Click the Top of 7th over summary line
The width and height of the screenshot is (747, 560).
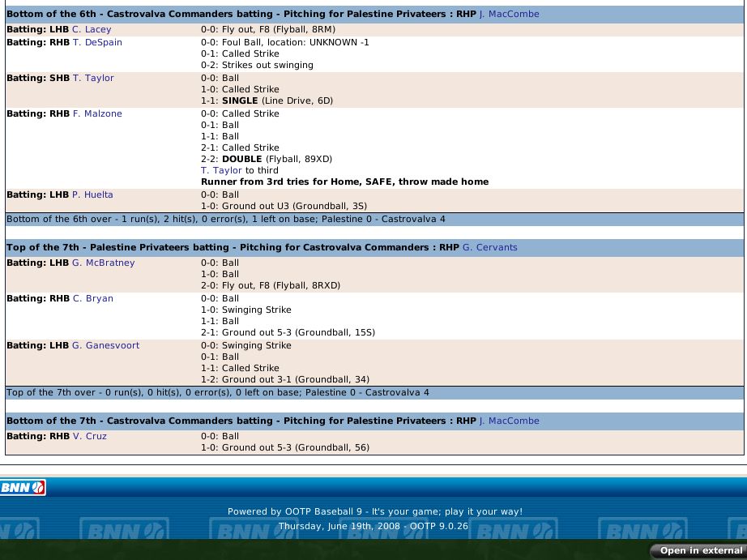(217, 392)
